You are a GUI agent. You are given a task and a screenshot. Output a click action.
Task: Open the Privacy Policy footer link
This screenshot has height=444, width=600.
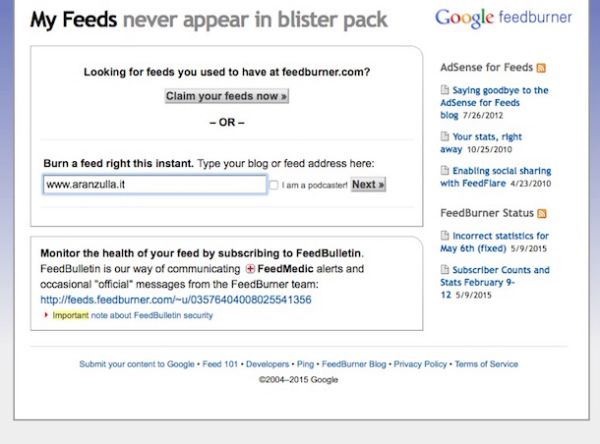(419, 364)
